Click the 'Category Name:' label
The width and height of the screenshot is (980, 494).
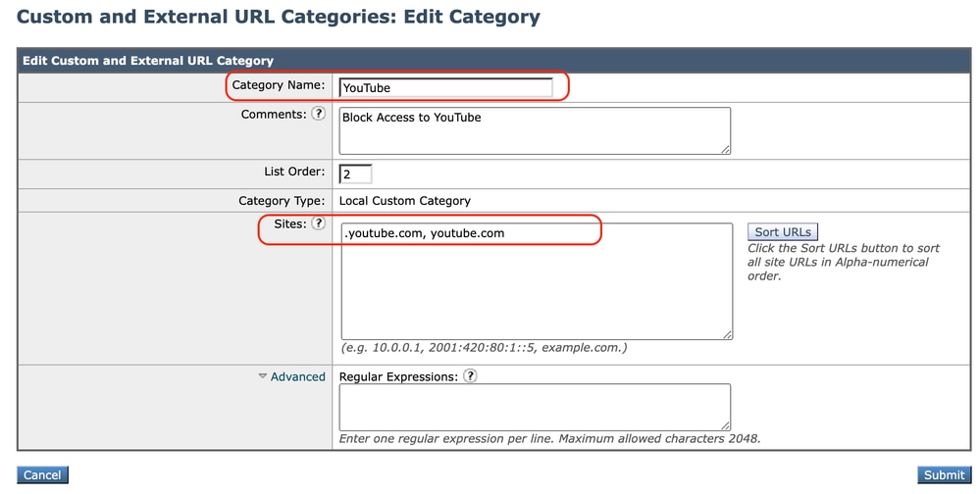[x=279, y=85]
